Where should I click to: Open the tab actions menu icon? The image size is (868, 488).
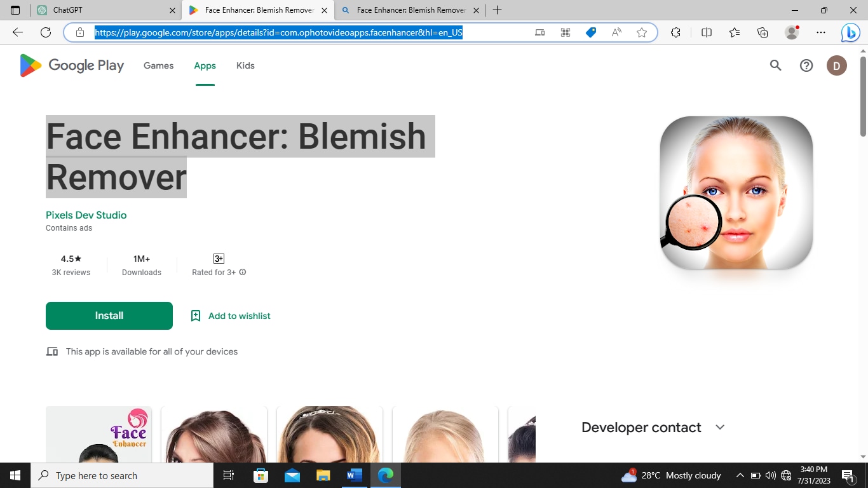coord(15,10)
